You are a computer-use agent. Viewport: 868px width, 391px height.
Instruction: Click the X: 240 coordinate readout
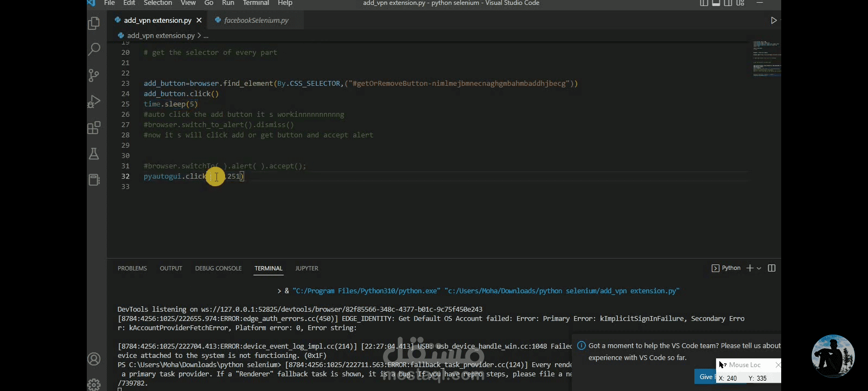(x=727, y=378)
